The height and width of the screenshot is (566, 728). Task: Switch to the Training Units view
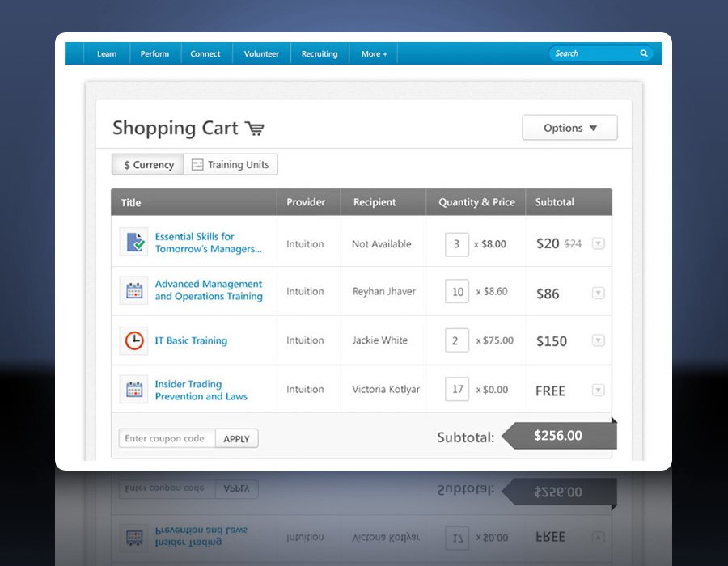pos(231,165)
